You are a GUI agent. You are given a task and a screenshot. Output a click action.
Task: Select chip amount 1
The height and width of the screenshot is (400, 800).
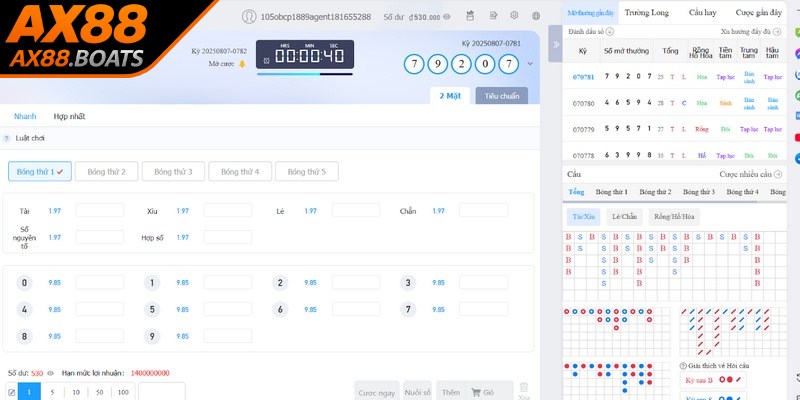point(30,392)
